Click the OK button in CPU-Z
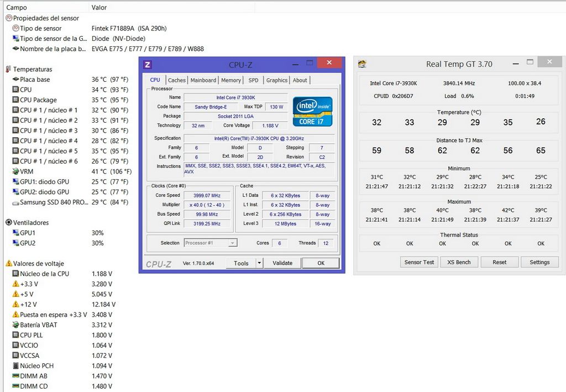The height and width of the screenshot is (392, 566). pyautogui.click(x=321, y=263)
